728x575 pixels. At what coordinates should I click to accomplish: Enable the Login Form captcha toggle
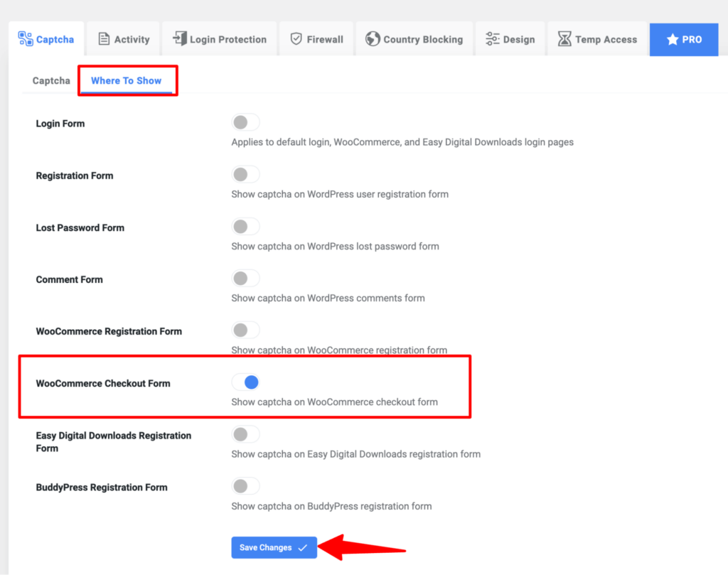point(245,122)
